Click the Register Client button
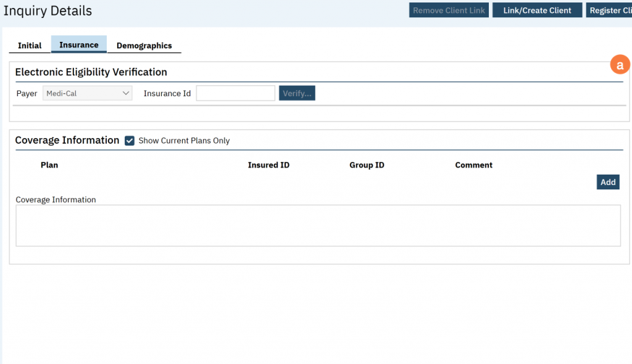Image resolution: width=632 pixels, height=364 pixels. (609, 10)
